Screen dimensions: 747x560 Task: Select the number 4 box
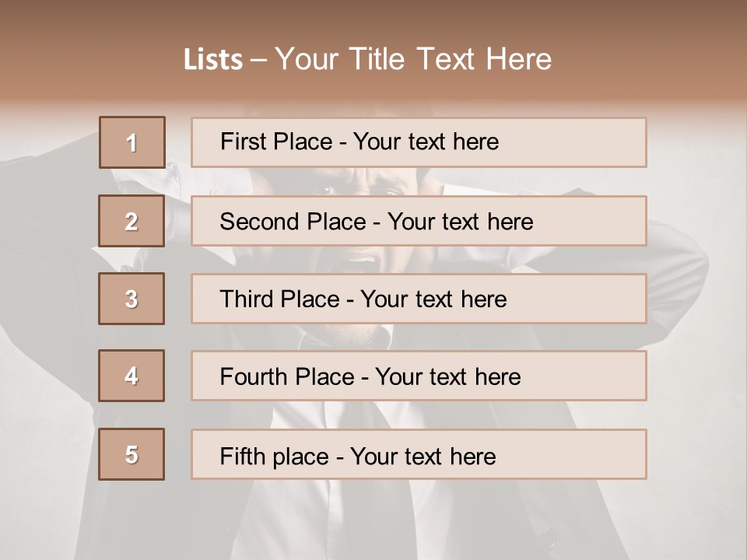[132, 376]
